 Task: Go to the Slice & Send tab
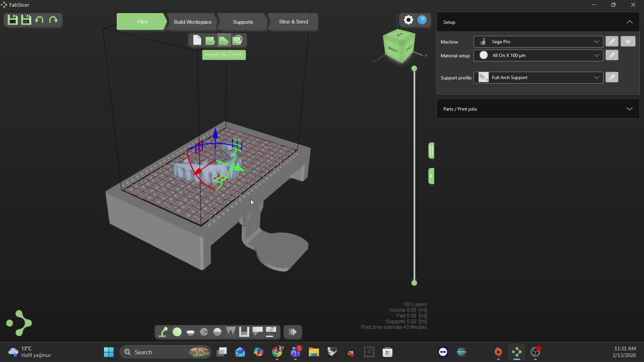293,22
